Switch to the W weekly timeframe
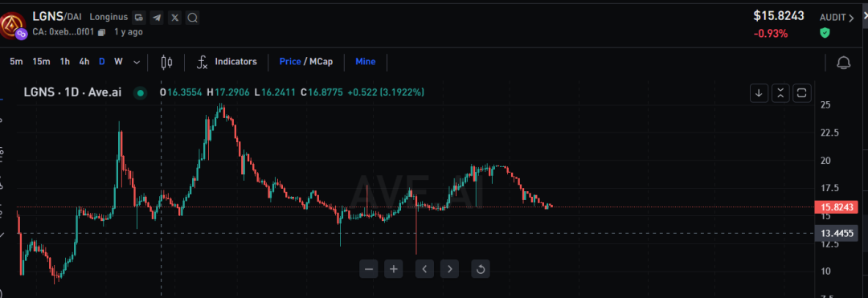 (118, 61)
